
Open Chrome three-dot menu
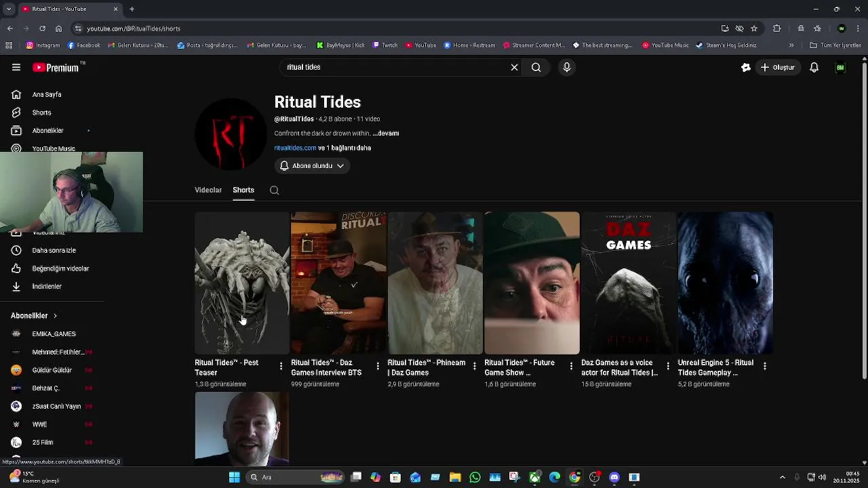coord(859,28)
